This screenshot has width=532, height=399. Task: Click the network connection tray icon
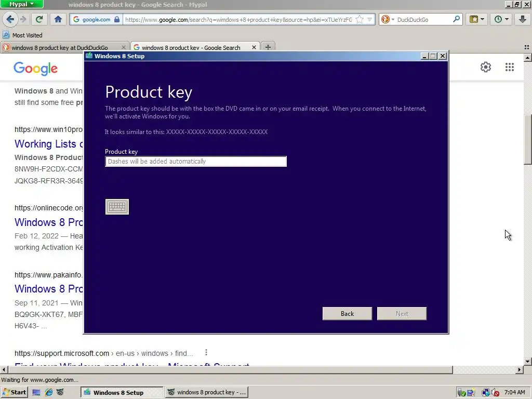pyautogui.click(x=486, y=393)
